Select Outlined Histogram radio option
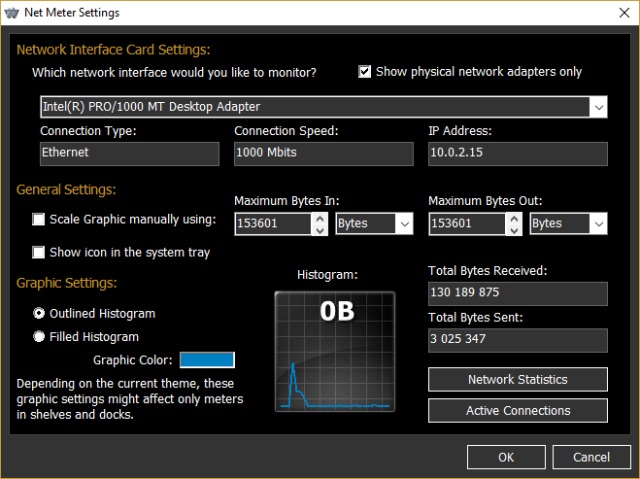 click(39, 313)
